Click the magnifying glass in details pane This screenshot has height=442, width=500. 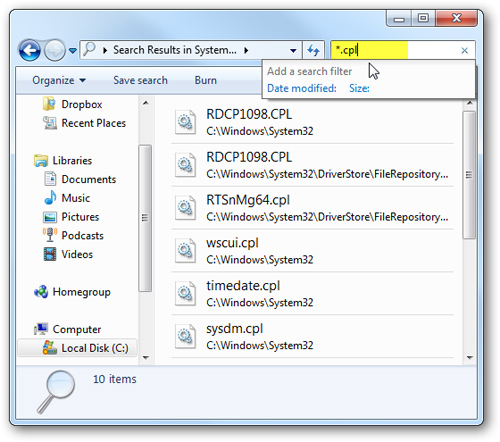click(x=56, y=392)
